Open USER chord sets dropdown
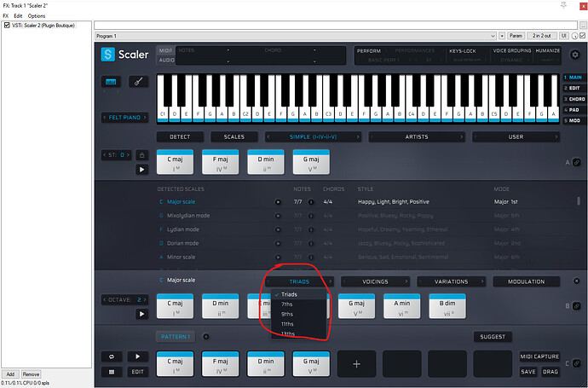Screen dimensions: 588x388 pyautogui.click(x=516, y=137)
